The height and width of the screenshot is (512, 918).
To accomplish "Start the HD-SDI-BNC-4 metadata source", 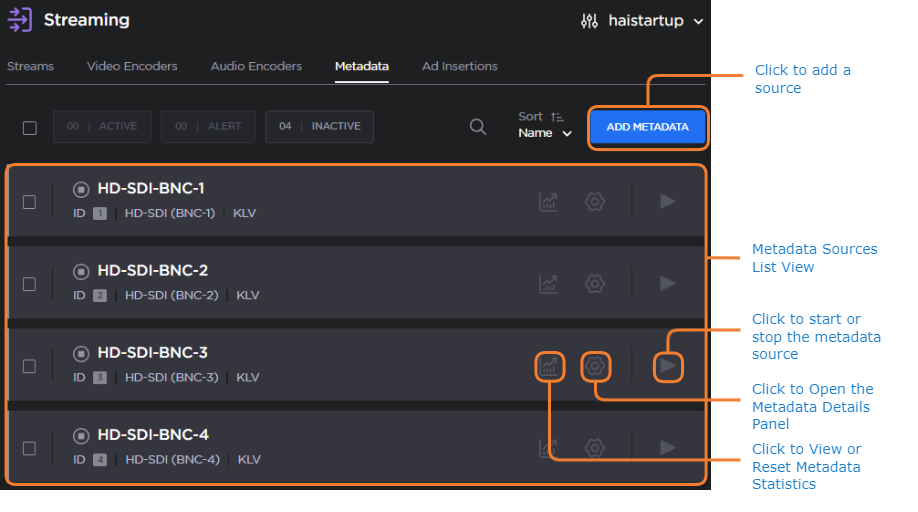I will 668,448.
